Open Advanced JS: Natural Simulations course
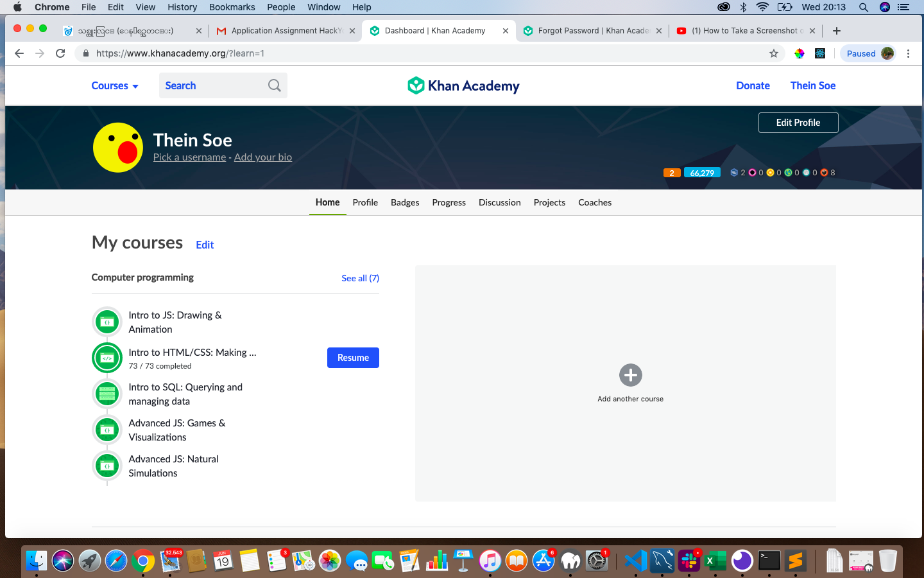This screenshot has width=924, height=578. coord(173,466)
